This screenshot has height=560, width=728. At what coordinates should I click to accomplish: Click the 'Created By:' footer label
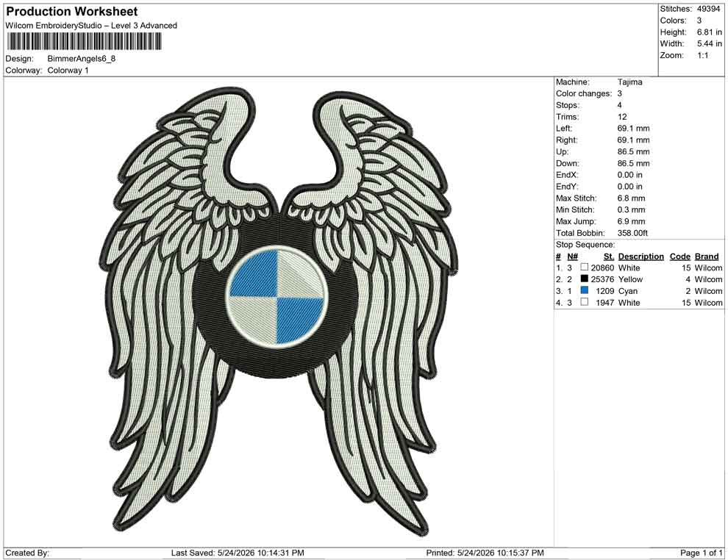click(x=27, y=553)
